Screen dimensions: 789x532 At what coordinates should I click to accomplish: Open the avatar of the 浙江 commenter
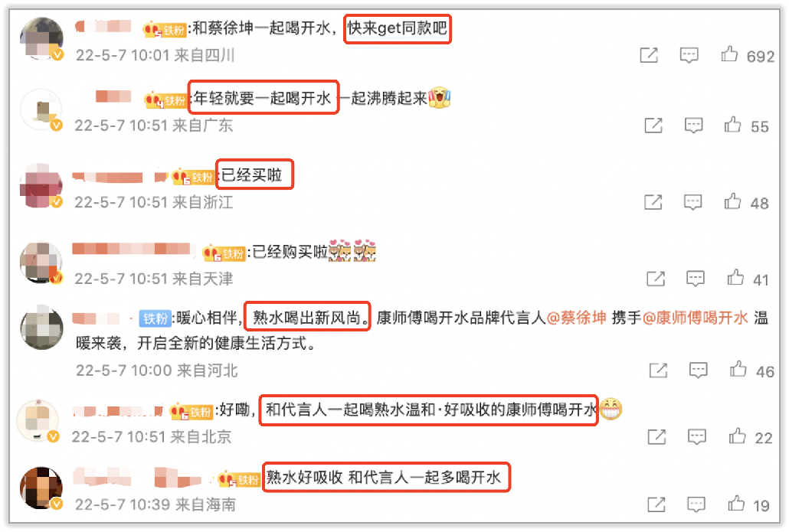[41, 185]
